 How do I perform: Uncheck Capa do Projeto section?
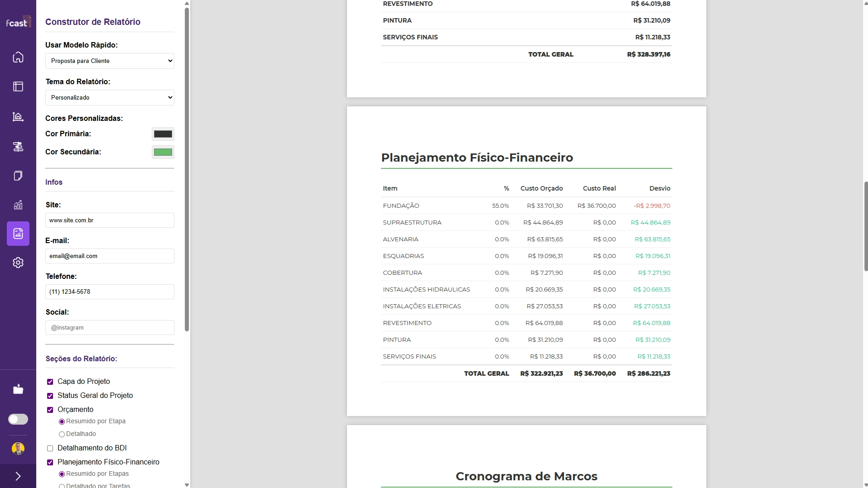[50, 382]
